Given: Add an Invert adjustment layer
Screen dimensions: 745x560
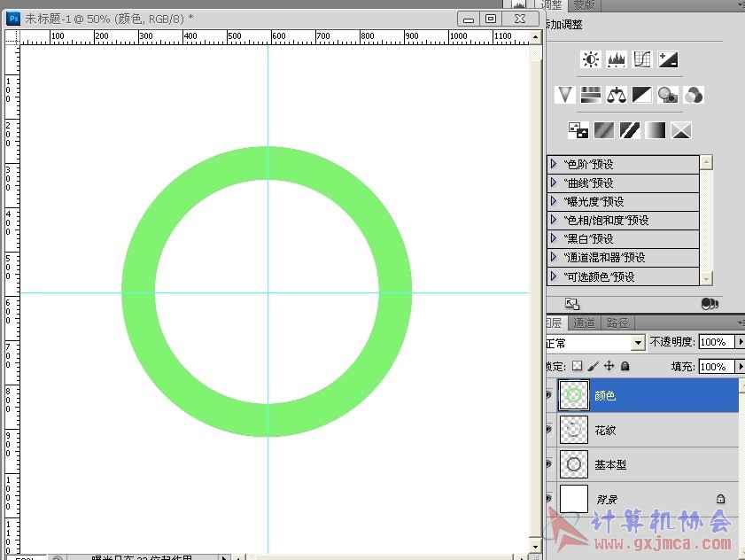Looking at the screenshot, I should pyautogui.click(x=578, y=130).
